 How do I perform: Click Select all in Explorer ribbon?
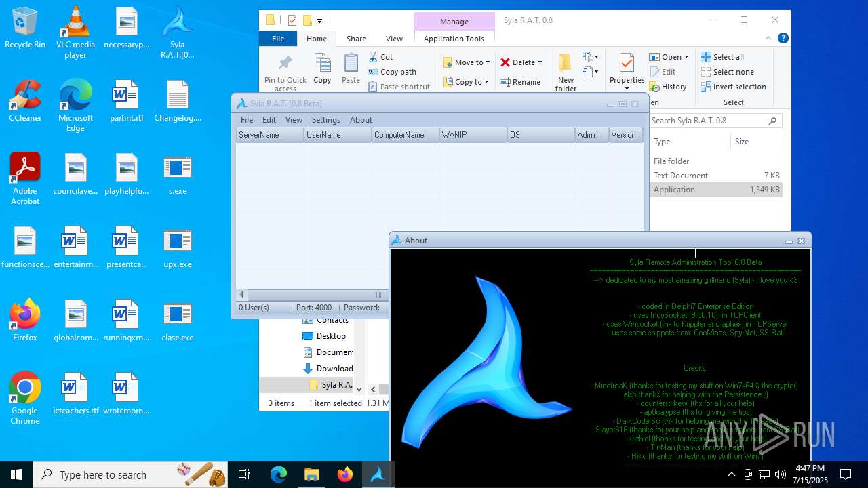[722, 57]
